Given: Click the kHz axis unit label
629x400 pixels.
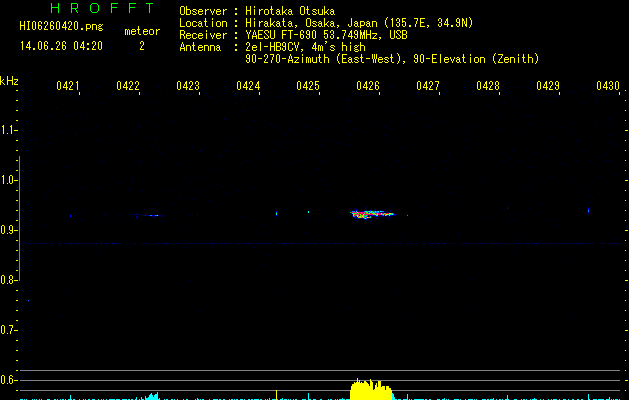Looking at the screenshot, I should tap(9, 81).
